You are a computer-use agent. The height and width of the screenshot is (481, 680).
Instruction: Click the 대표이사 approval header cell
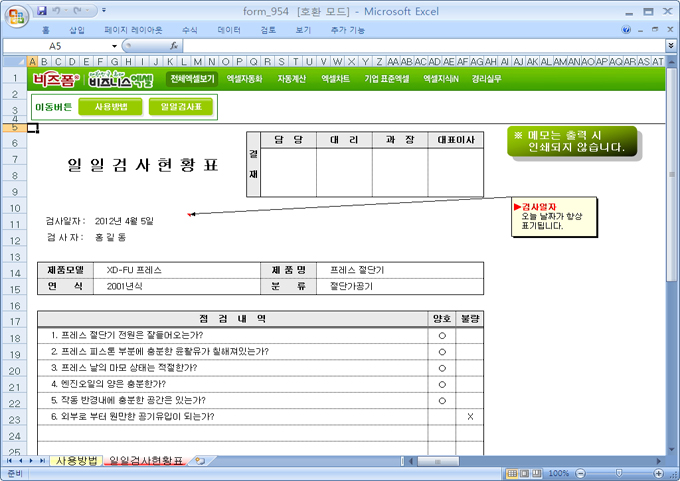coord(456,140)
